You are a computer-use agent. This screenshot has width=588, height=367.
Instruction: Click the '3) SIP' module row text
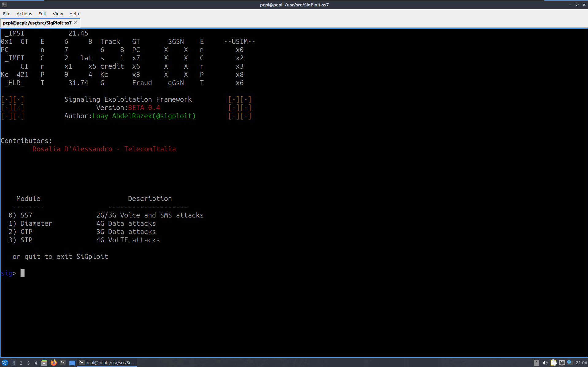[x=21, y=240]
